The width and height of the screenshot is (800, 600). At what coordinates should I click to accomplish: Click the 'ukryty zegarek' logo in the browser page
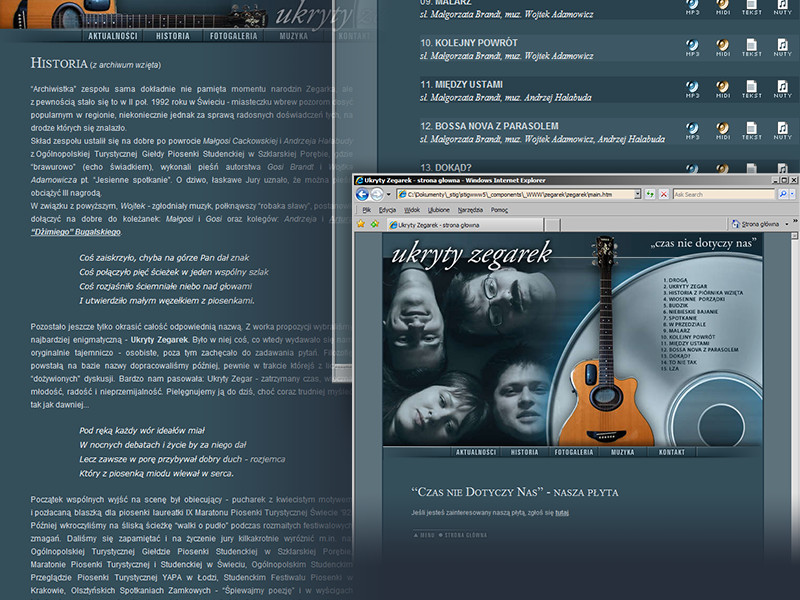[x=472, y=254]
